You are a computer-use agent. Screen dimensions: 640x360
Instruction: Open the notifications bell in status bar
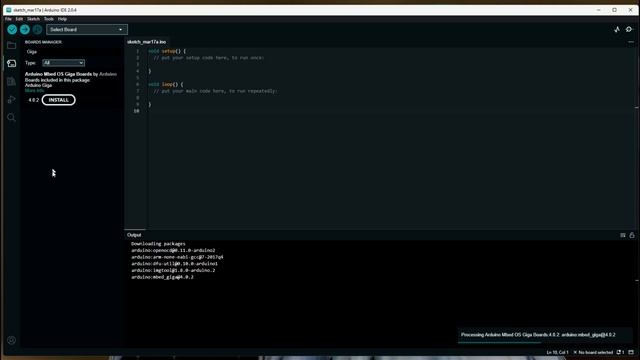coord(620,352)
